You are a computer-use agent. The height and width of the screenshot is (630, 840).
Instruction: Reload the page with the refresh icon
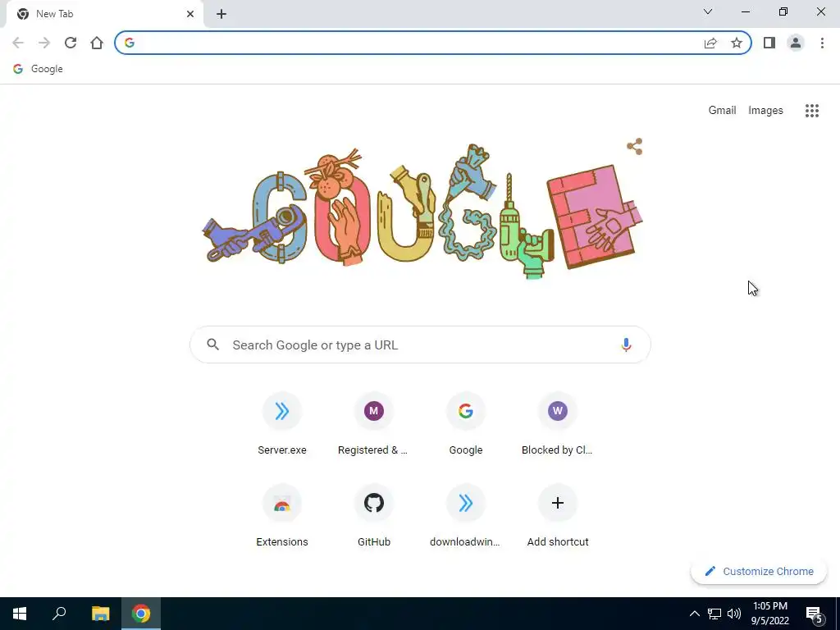[71, 43]
